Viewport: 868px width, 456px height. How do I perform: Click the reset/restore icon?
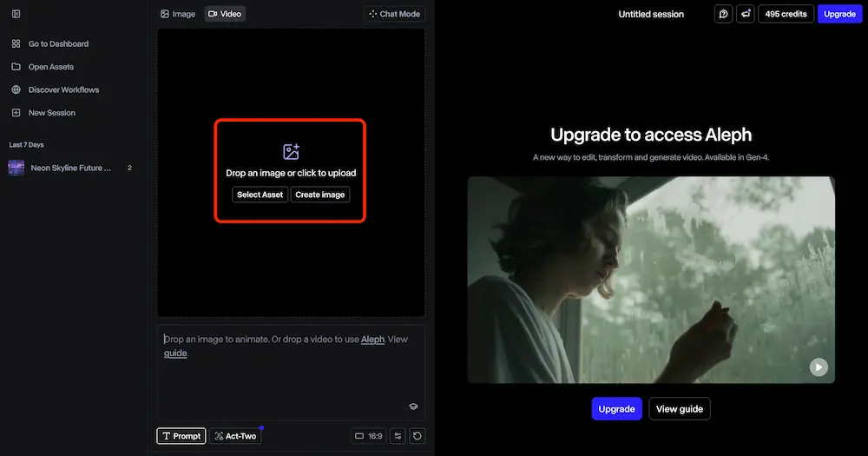point(418,436)
